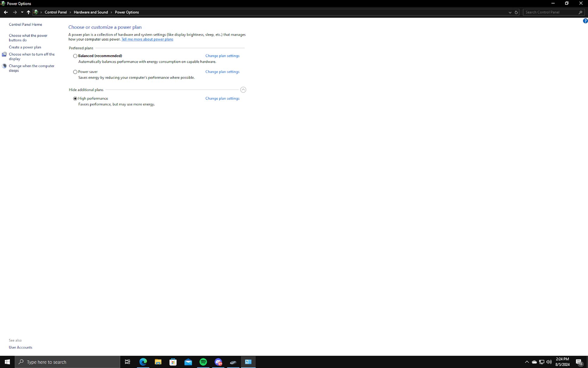Select the Power saver plan
Screen dimensions: 588x368
click(x=75, y=72)
